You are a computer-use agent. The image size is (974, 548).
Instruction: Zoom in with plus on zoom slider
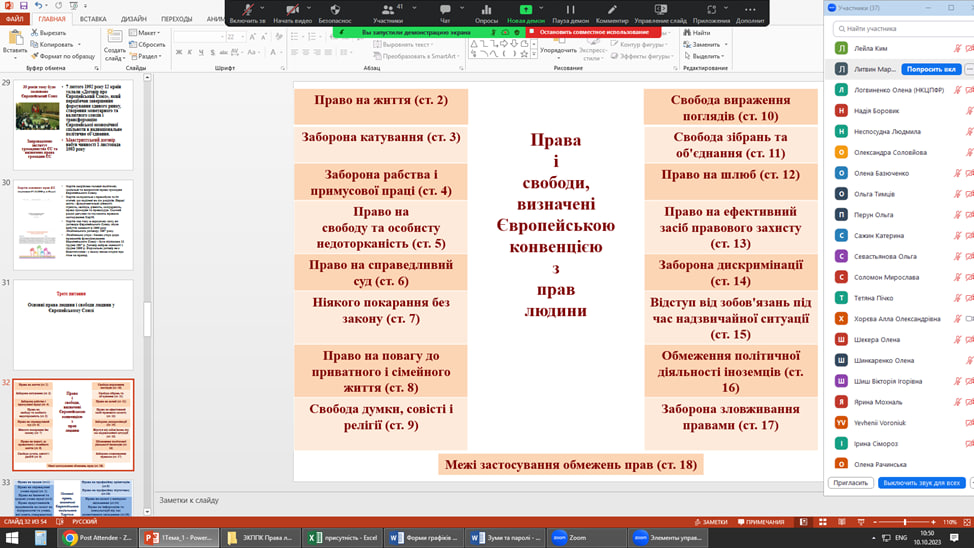[x=934, y=522]
